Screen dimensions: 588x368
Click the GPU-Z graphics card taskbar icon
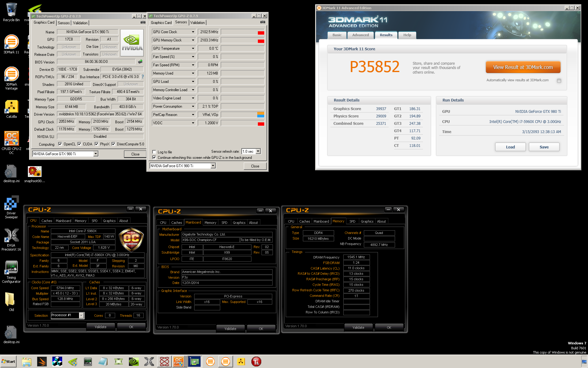(x=194, y=362)
